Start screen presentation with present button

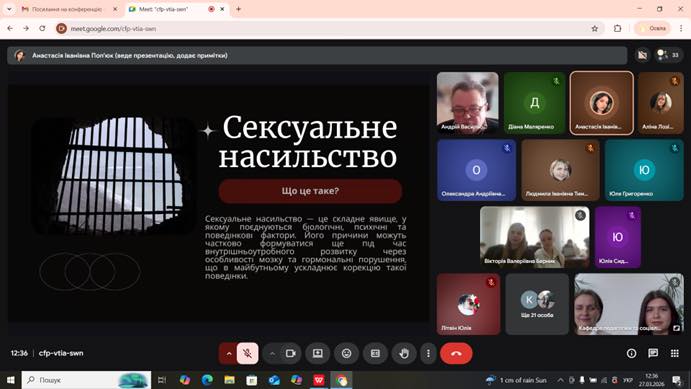[x=318, y=353]
